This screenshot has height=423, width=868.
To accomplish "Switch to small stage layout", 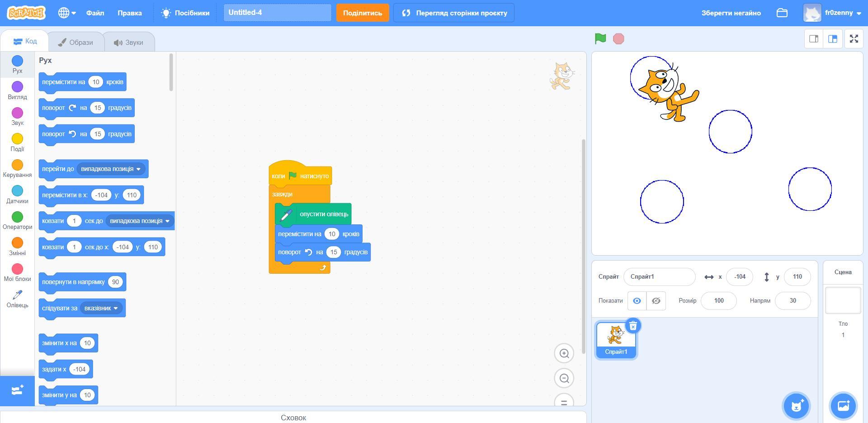I will pos(814,39).
